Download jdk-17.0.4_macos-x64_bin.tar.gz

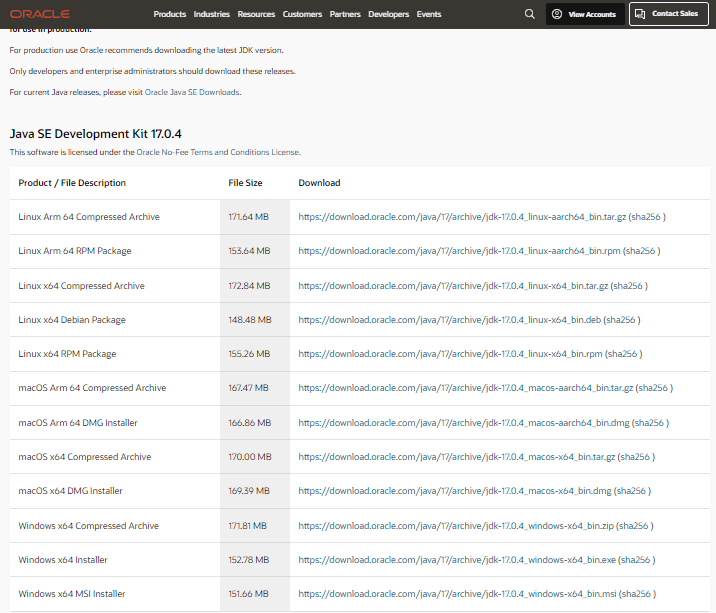[x=457, y=457]
